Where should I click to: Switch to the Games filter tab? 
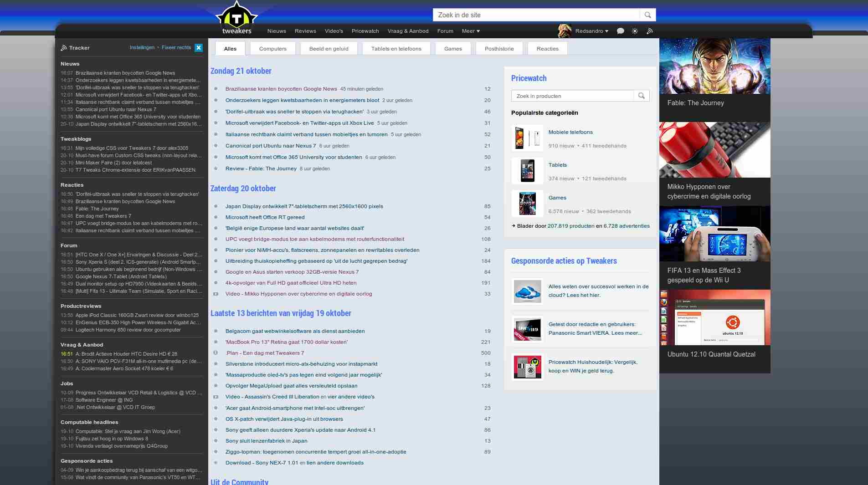coord(453,48)
